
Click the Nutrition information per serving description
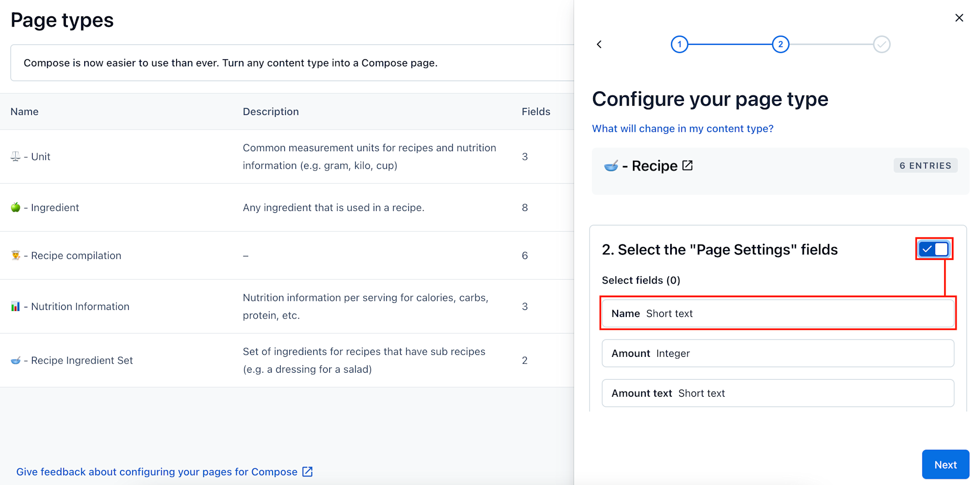point(365,307)
